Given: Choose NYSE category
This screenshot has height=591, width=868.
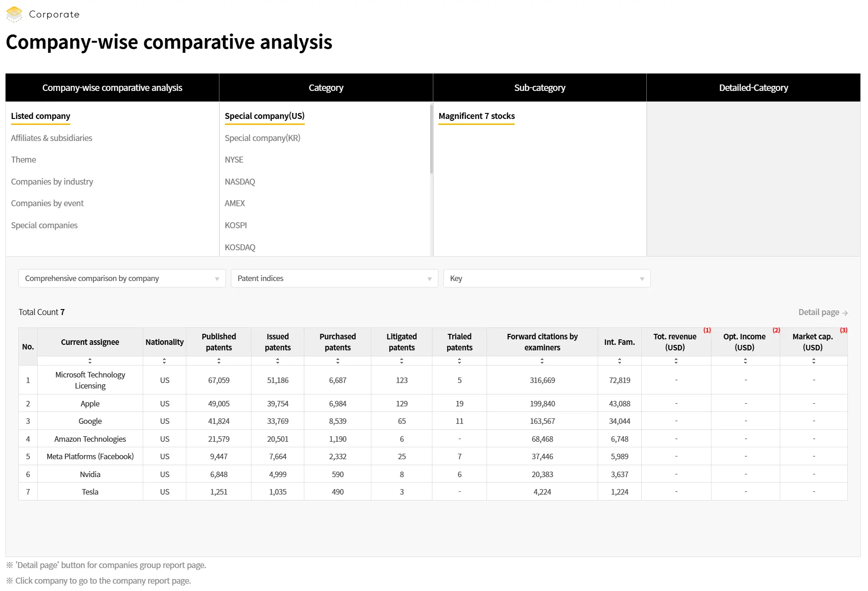Looking at the screenshot, I should (x=234, y=160).
